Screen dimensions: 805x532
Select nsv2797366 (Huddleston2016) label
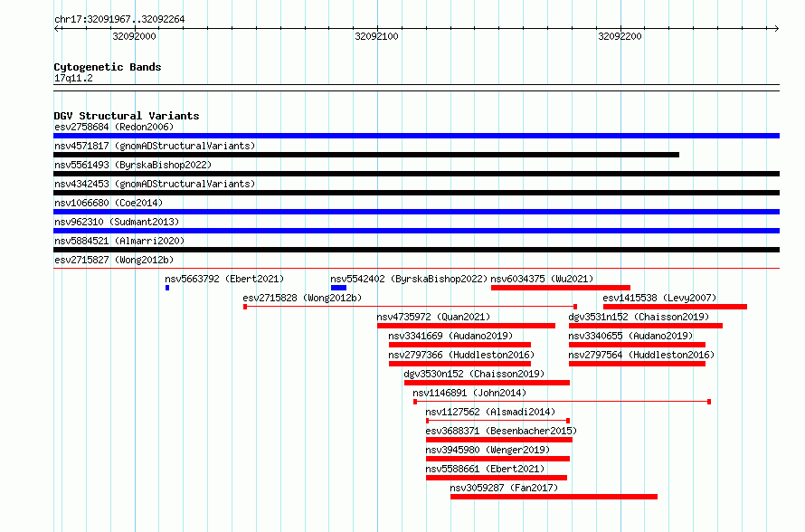click(x=461, y=355)
